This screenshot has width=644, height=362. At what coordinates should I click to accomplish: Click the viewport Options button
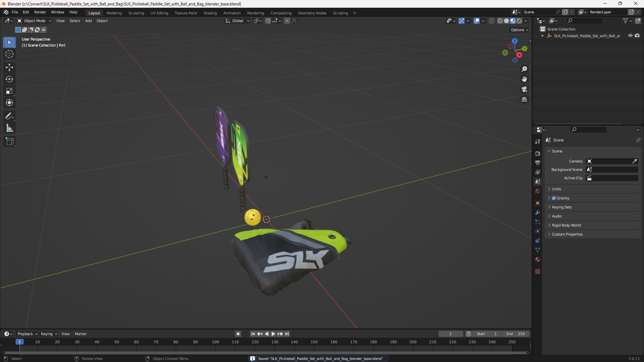tap(519, 30)
